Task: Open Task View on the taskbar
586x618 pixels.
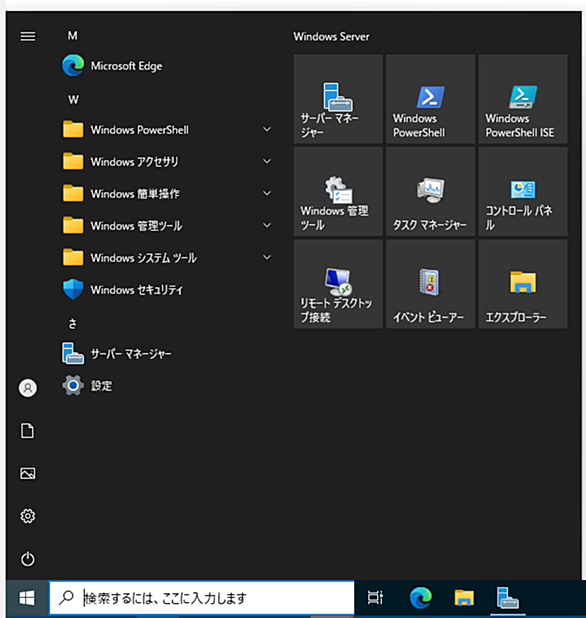Action: [375, 598]
